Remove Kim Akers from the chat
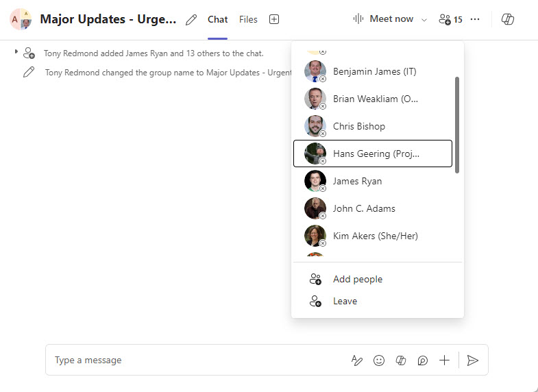538x392 pixels. (323, 243)
